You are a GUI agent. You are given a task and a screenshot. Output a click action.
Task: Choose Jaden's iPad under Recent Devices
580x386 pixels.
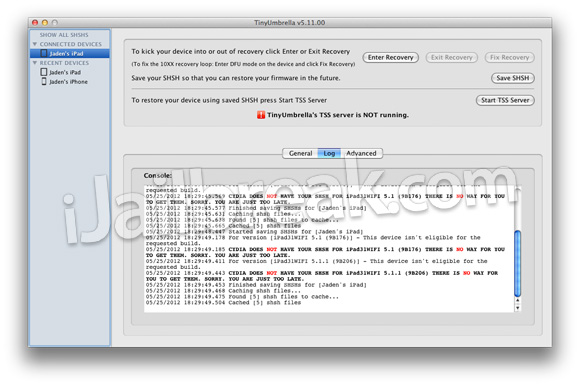65,72
